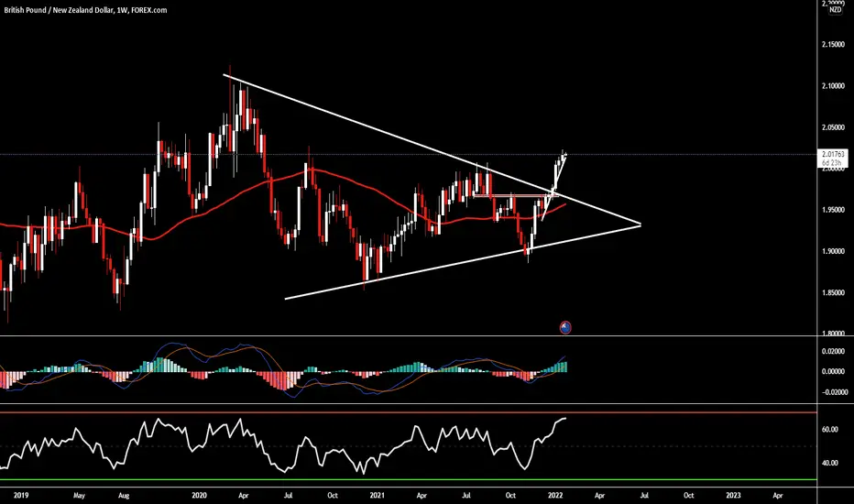Click the 2.05000 price axis label
Image resolution: width=854 pixels, height=504 pixels.
click(x=833, y=127)
